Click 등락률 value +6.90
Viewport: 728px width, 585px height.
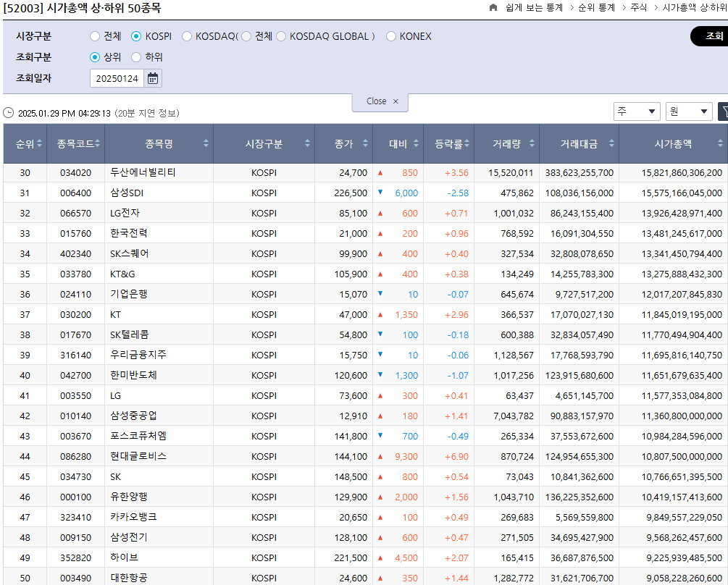click(x=456, y=457)
